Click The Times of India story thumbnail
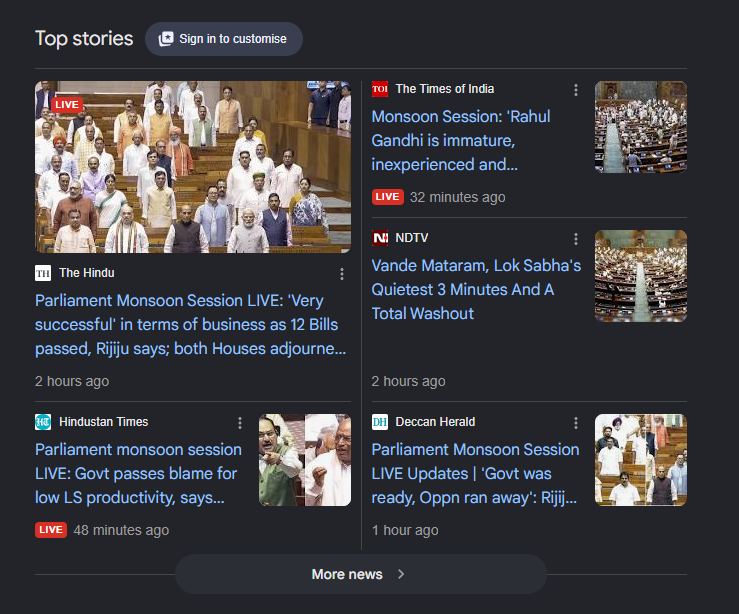The width and height of the screenshot is (739, 614). click(x=640, y=127)
